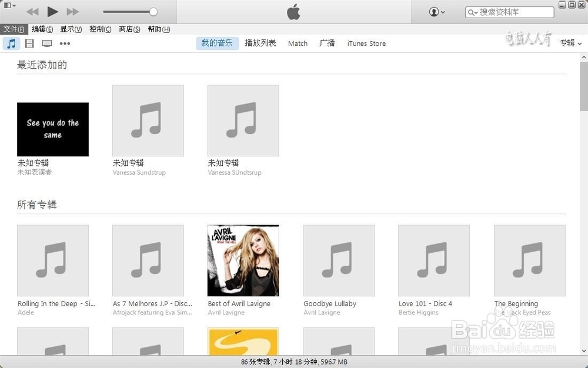Click the search library field
The width and height of the screenshot is (588, 368).
click(x=509, y=12)
